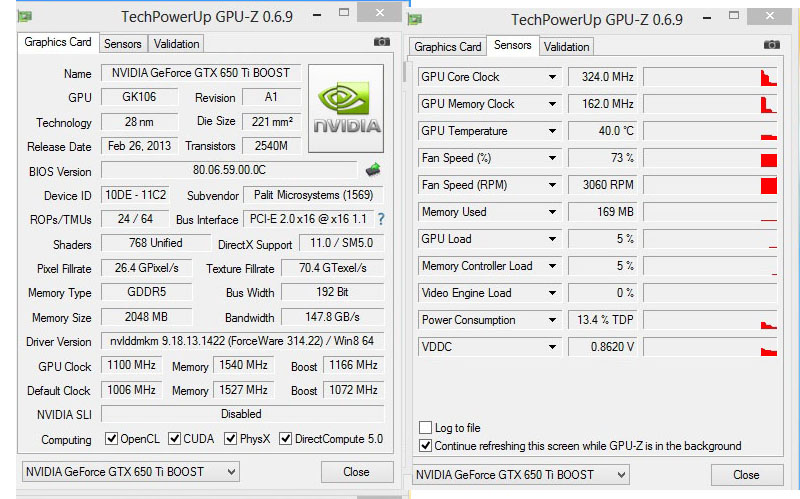This screenshot has width=800, height=499.
Task: Click the 324.0 MHz core clock reading
Action: pos(603,77)
